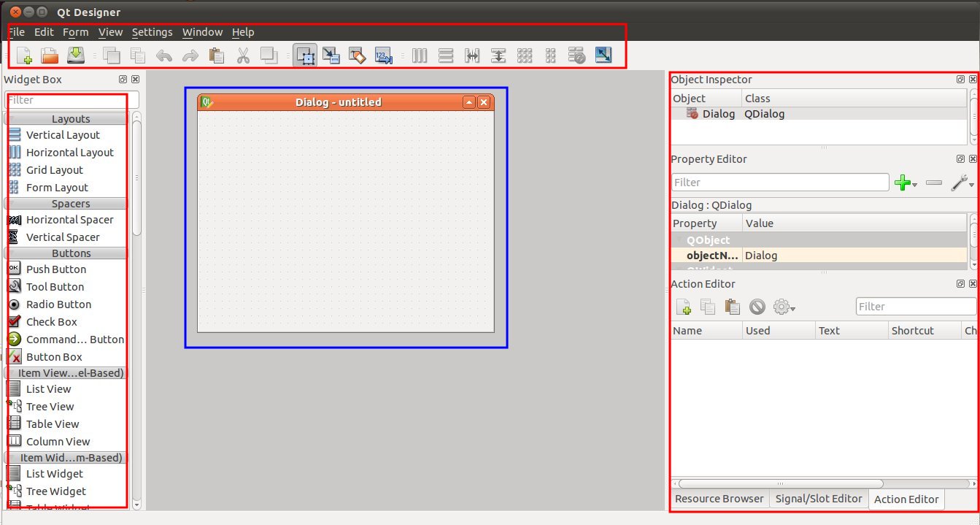Switch to Edit Signals/Slots mode

click(x=331, y=55)
